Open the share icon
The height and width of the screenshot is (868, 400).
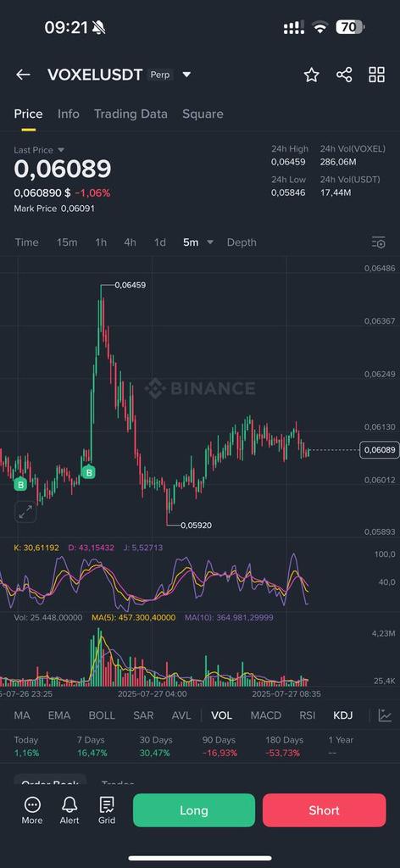[344, 75]
